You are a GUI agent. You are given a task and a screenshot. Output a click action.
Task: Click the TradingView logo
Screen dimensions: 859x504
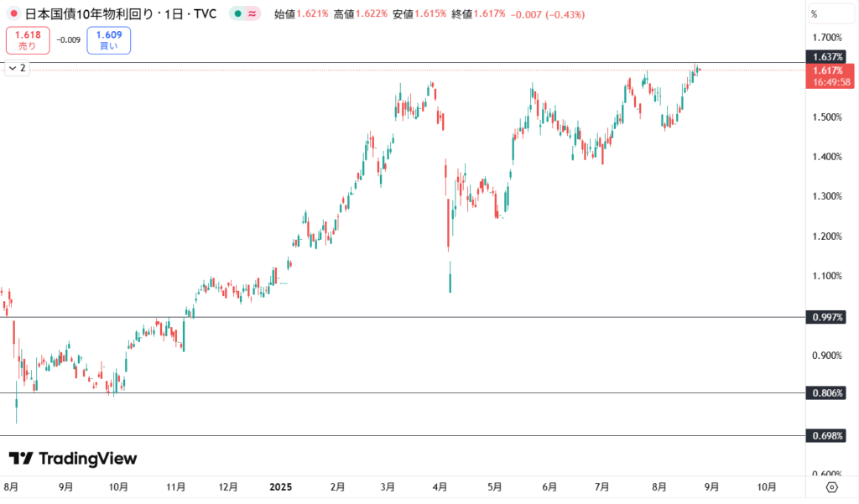click(x=73, y=459)
